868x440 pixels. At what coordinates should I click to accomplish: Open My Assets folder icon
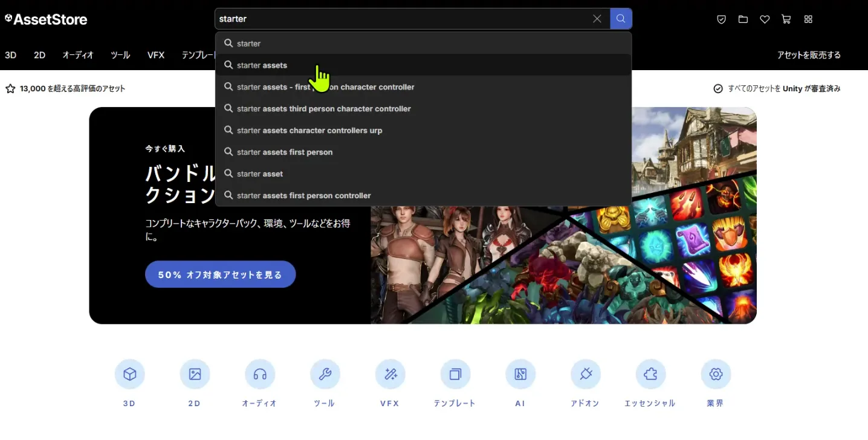point(743,19)
